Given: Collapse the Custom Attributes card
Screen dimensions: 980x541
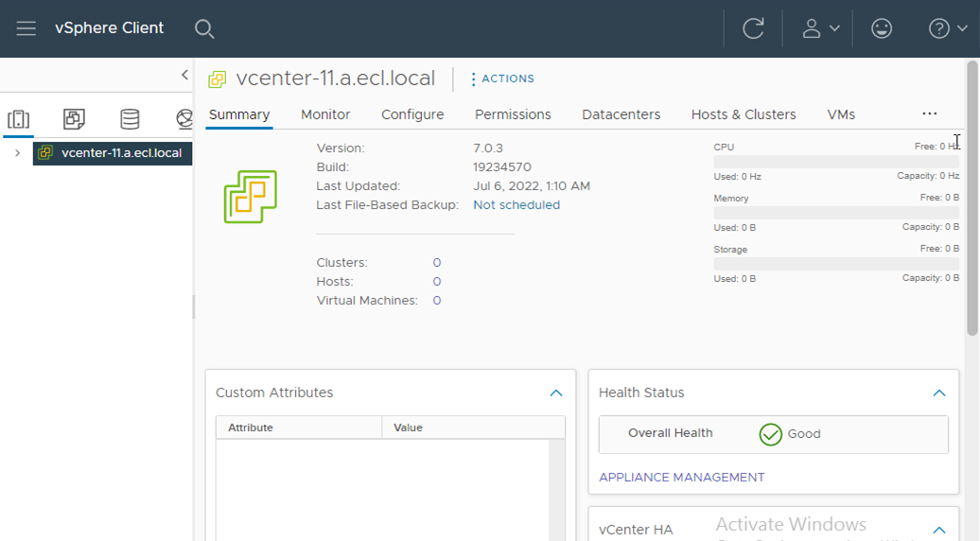Looking at the screenshot, I should click(556, 393).
